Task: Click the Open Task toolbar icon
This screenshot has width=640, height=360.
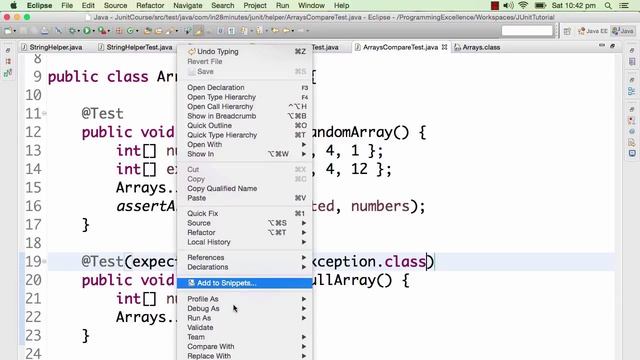Action: coord(158,31)
